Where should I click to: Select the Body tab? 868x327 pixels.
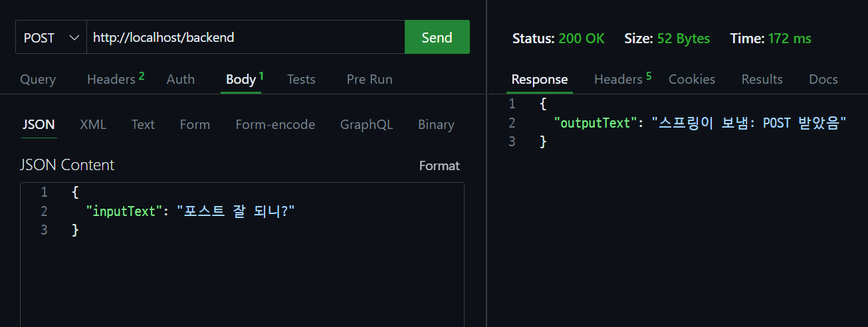pos(241,80)
